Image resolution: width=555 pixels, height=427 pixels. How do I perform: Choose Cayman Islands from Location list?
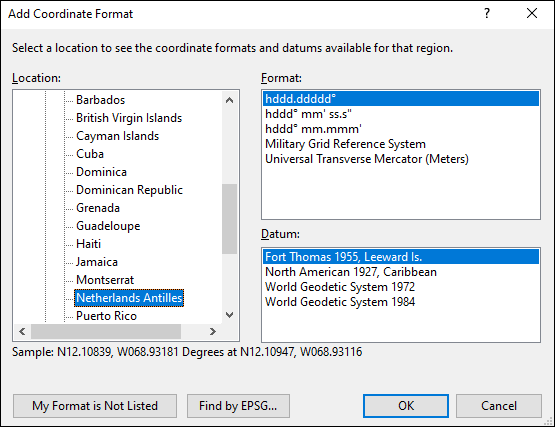(118, 136)
